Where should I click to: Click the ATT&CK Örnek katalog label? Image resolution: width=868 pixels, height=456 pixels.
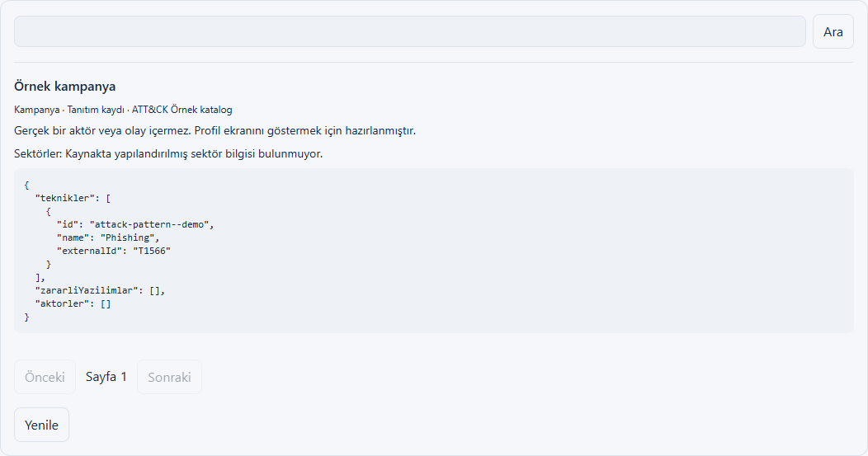pyautogui.click(x=182, y=110)
